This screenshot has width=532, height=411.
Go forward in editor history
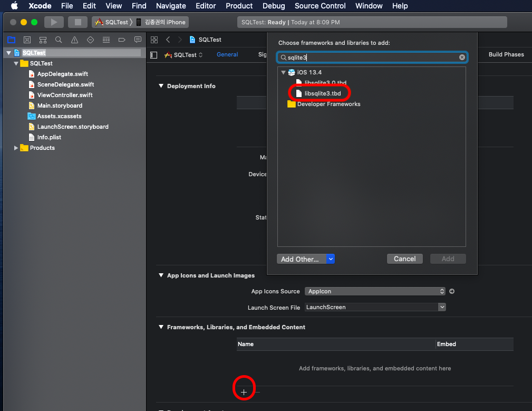pos(180,40)
